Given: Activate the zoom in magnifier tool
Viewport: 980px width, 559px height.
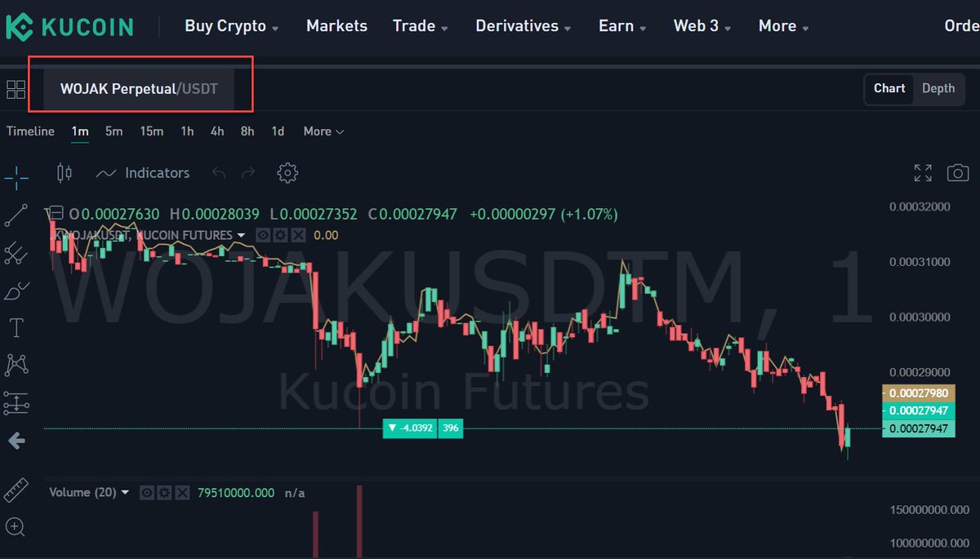Looking at the screenshot, I should click(x=15, y=526).
